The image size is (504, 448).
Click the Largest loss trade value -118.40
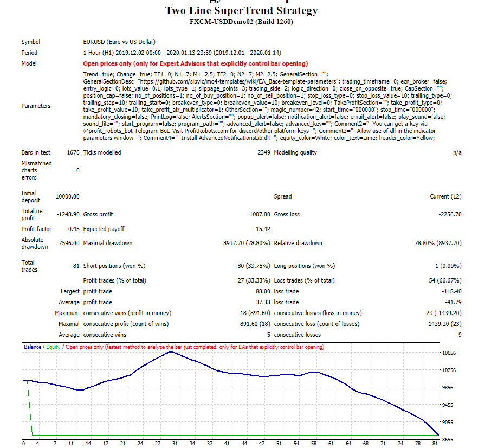click(451, 291)
